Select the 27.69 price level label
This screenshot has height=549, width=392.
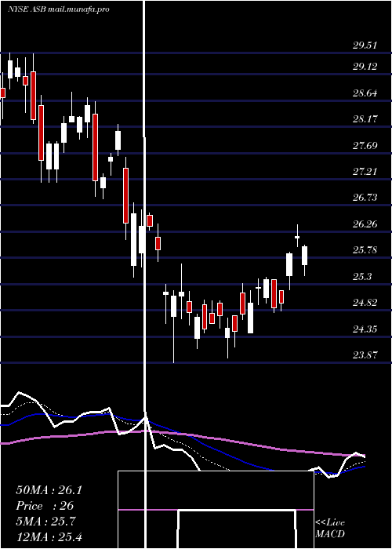(365, 145)
